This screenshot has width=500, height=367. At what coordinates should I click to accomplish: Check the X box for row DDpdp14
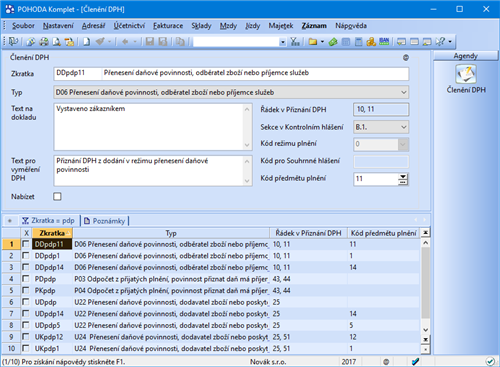26,267
